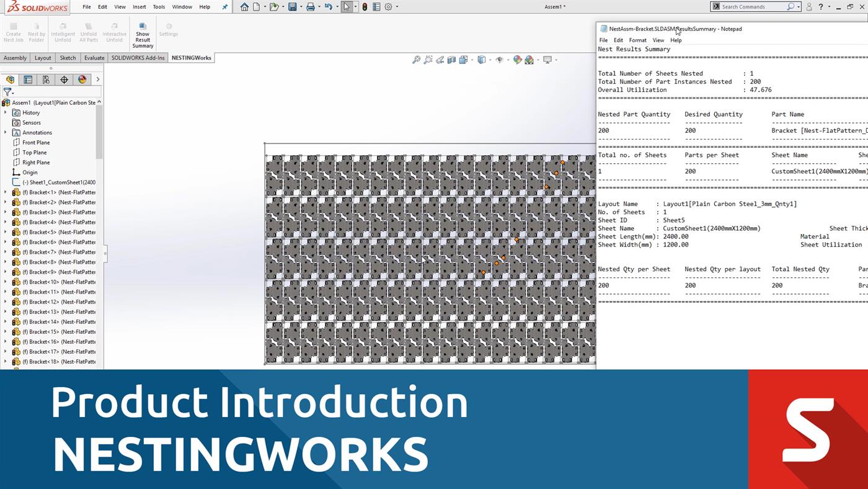Open the Format menu in Notepad
The height and width of the screenshot is (489, 868).
[x=637, y=40]
